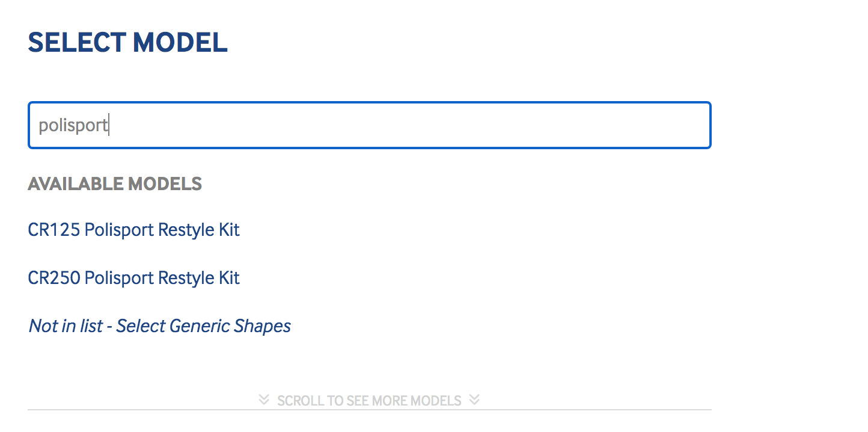Viewport: 868px width, 432px height.
Task: Focus the model search input field
Action: point(369,125)
